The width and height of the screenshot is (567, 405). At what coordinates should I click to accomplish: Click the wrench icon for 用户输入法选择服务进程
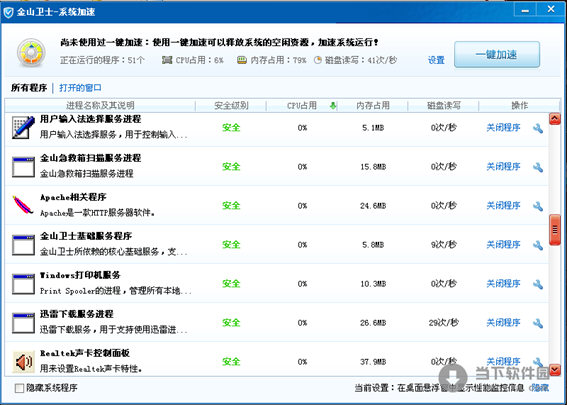(x=538, y=128)
